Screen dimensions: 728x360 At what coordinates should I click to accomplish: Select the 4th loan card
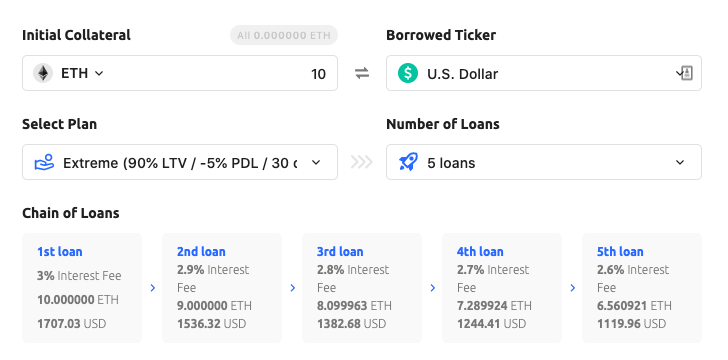502,288
